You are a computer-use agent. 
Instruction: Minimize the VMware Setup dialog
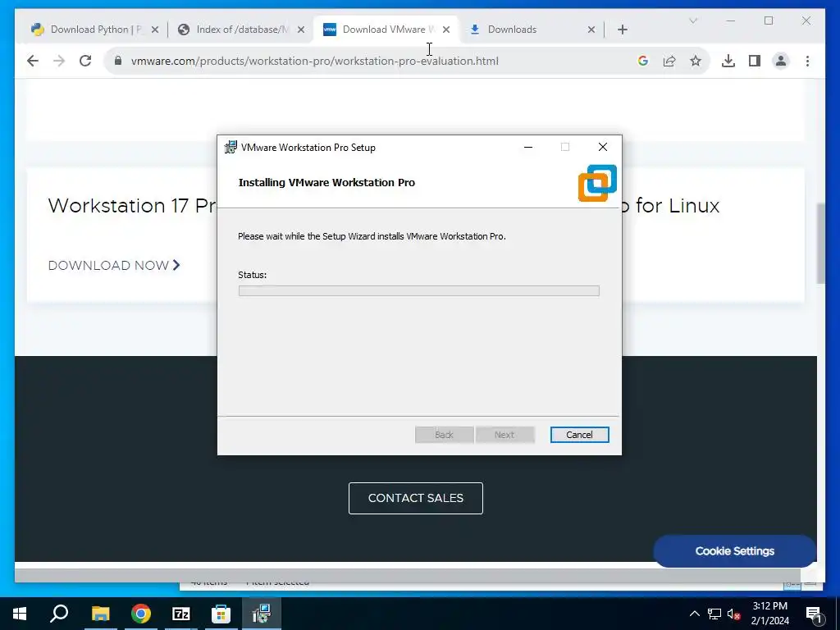click(x=528, y=147)
